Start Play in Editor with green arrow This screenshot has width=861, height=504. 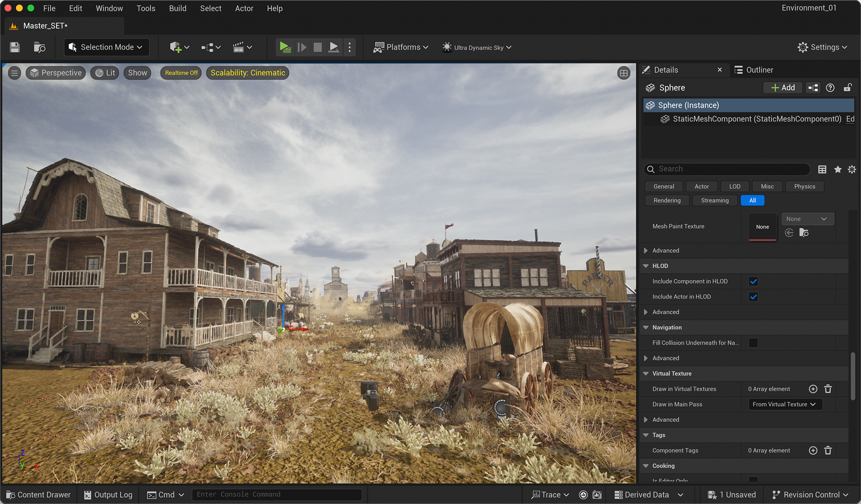tap(284, 47)
